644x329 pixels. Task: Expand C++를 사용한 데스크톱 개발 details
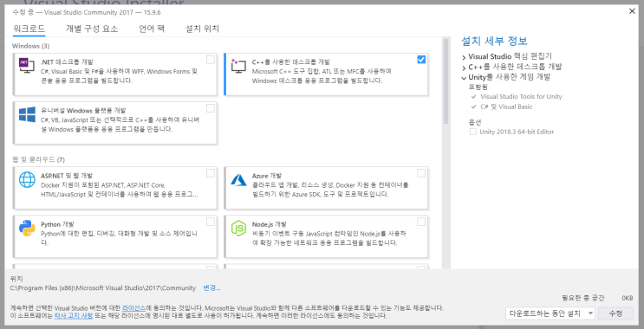pyautogui.click(x=464, y=68)
